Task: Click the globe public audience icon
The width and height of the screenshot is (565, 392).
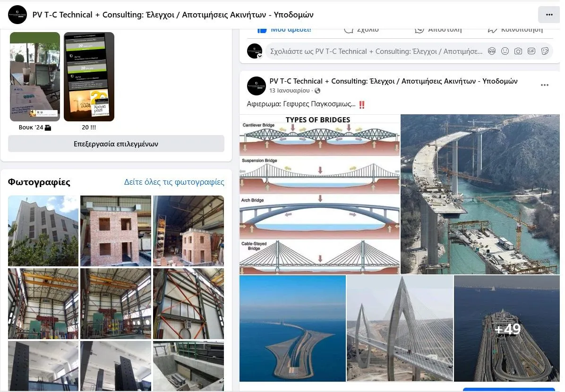Action: pyautogui.click(x=317, y=91)
